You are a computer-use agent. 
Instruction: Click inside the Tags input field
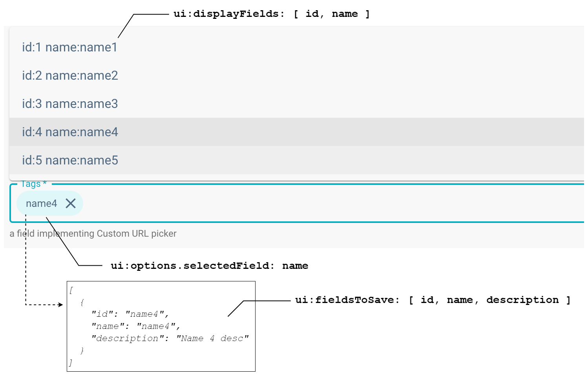pyautogui.click(x=236, y=203)
